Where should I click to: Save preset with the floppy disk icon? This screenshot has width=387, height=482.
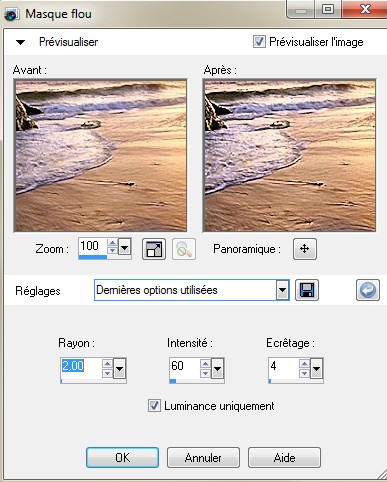[307, 290]
